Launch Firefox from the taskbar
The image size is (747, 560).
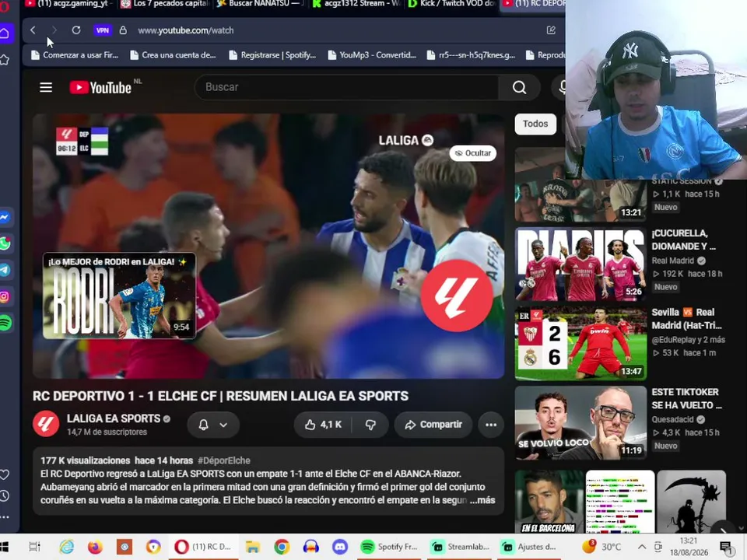coord(95,547)
